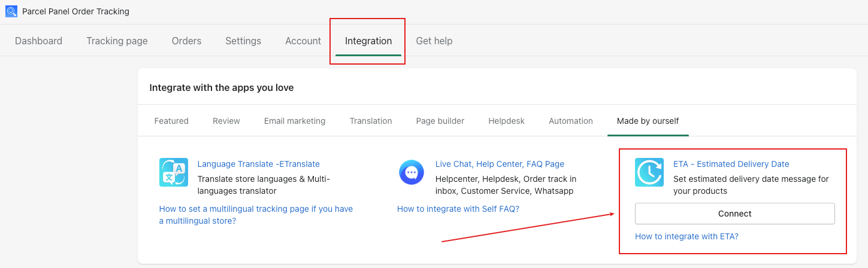Go to the Orders tab

coord(186,41)
